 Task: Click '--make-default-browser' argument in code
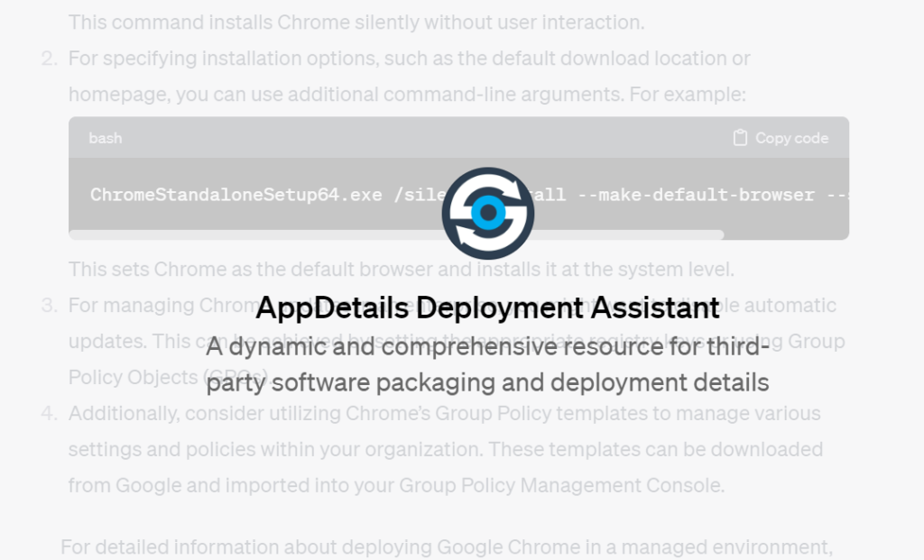(696, 195)
